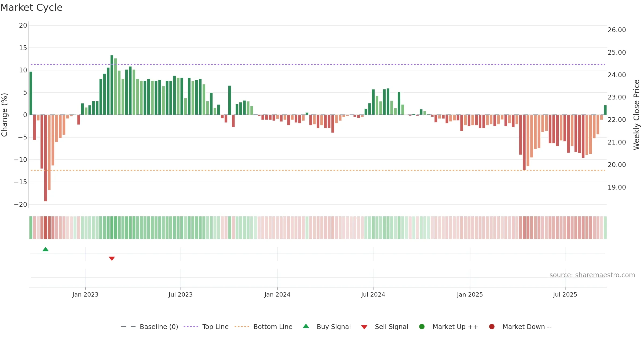The width and height of the screenshot is (644, 362).
Task: Click the gray dashed Baseline legend swatch
Action: click(128, 327)
